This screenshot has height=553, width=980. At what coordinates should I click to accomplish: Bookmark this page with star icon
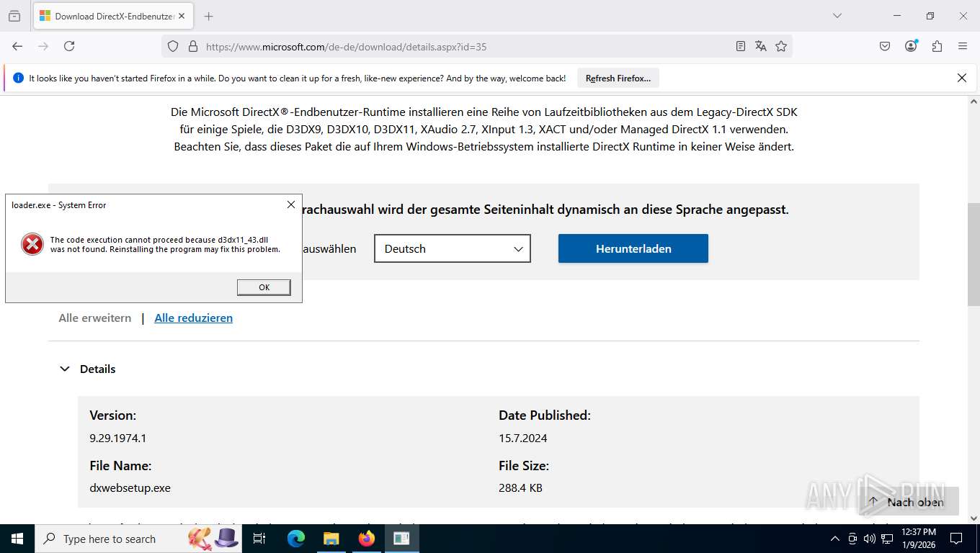coord(781,46)
